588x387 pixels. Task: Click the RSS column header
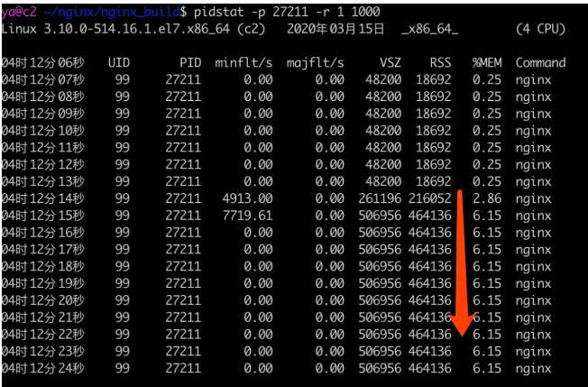(440, 63)
